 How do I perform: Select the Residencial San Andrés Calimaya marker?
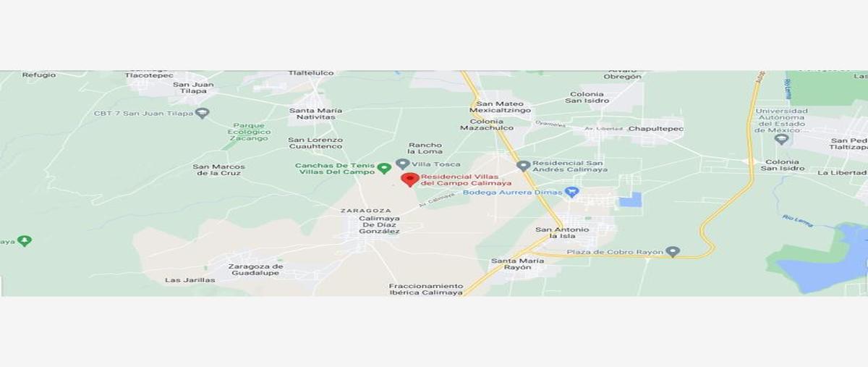click(523, 166)
